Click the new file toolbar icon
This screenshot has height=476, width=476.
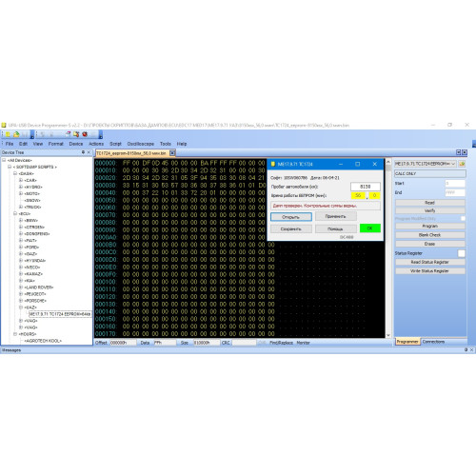click(8, 134)
